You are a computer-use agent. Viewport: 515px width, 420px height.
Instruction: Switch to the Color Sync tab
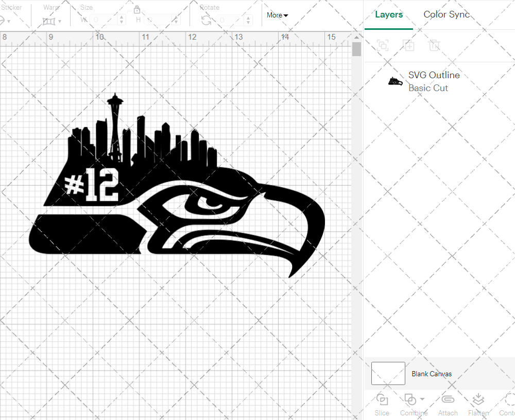447,14
